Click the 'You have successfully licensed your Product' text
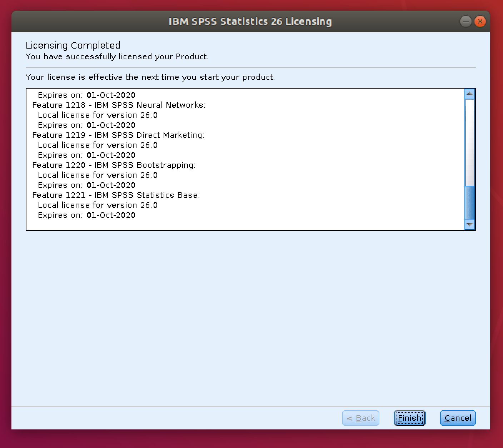503x448 pixels. tap(117, 56)
